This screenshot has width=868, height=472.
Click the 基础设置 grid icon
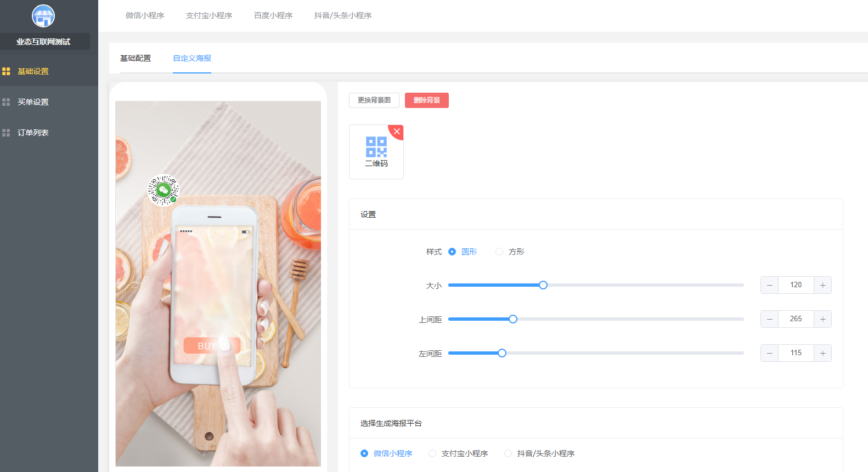(6, 71)
